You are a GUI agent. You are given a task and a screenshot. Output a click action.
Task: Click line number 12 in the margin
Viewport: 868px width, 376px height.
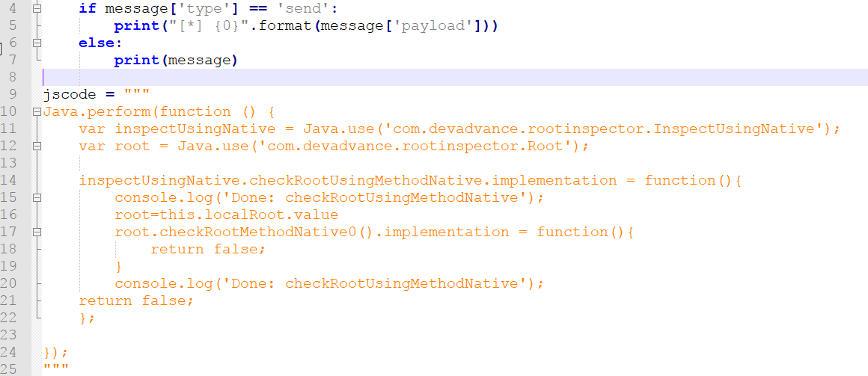(9, 146)
